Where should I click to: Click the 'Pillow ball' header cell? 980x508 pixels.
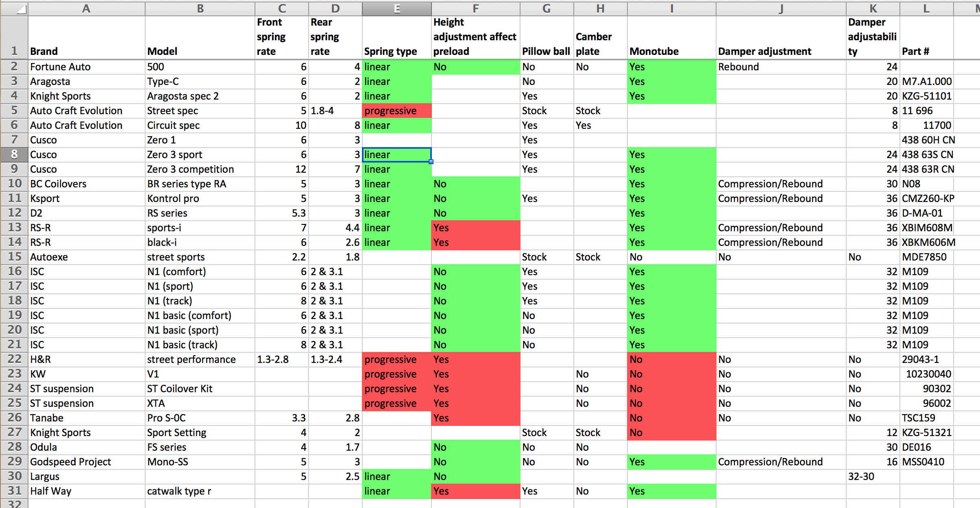click(x=547, y=38)
